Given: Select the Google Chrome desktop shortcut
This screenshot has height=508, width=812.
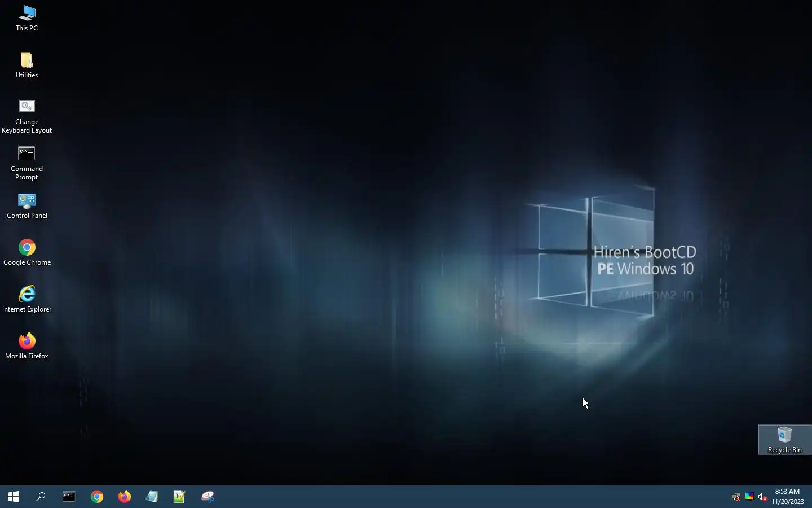Looking at the screenshot, I should pos(27,253).
